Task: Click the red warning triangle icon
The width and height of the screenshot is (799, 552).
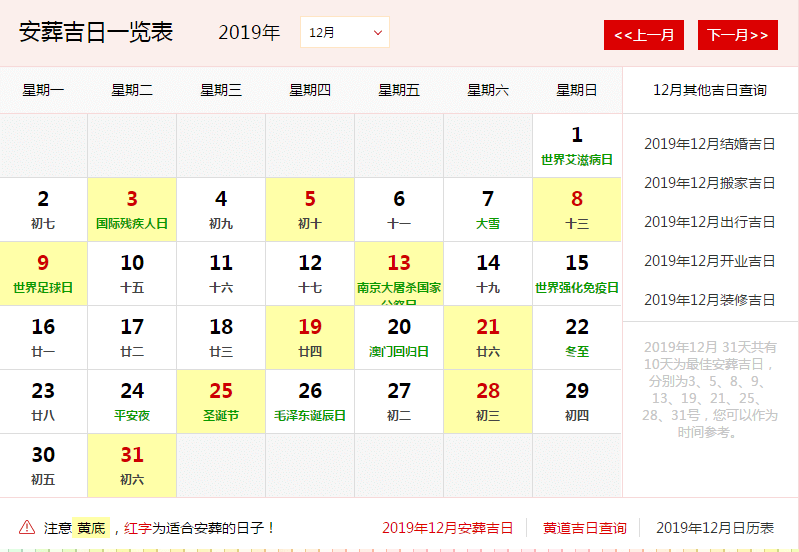Action: click(x=27, y=527)
